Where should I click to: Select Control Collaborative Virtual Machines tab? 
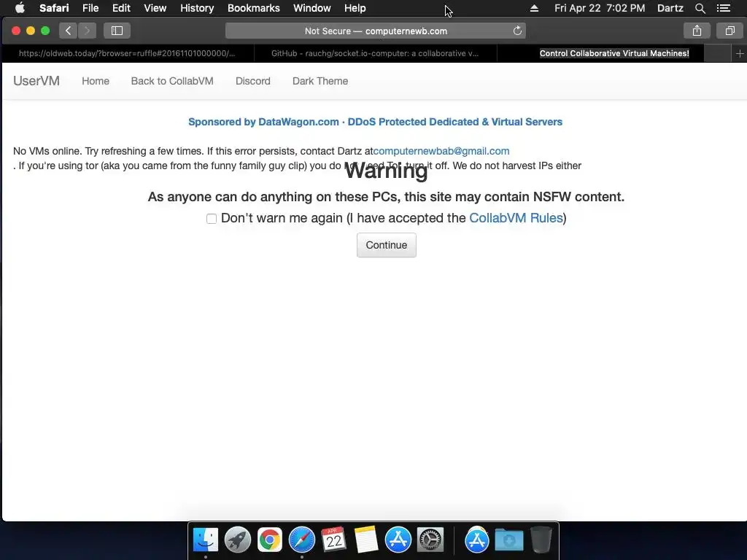tap(614, 53)
